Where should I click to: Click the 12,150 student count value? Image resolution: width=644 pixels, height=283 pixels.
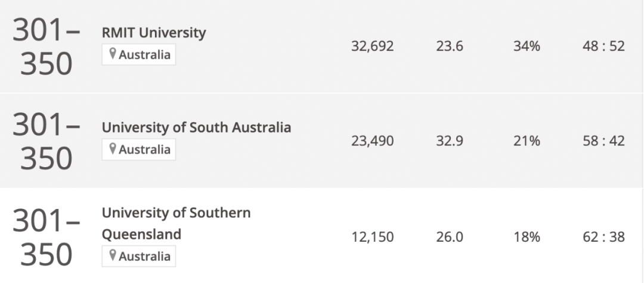[372, 237]
